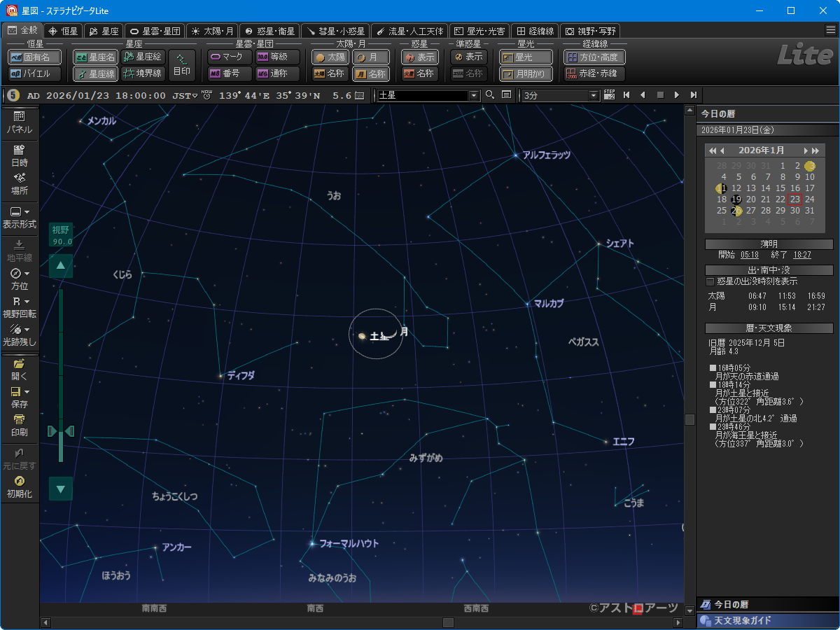840x630 pixels.
Task: Toggle 星座線 constellation lines button
Action: point(95,73)
